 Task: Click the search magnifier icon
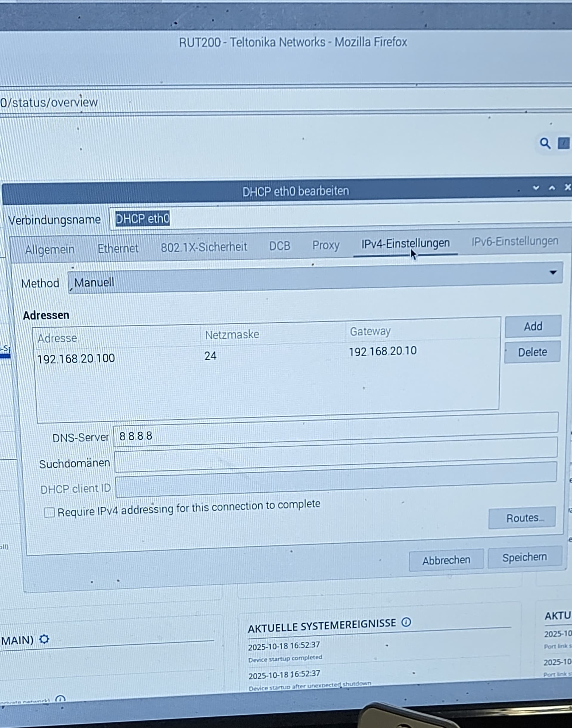pos(545,144)
